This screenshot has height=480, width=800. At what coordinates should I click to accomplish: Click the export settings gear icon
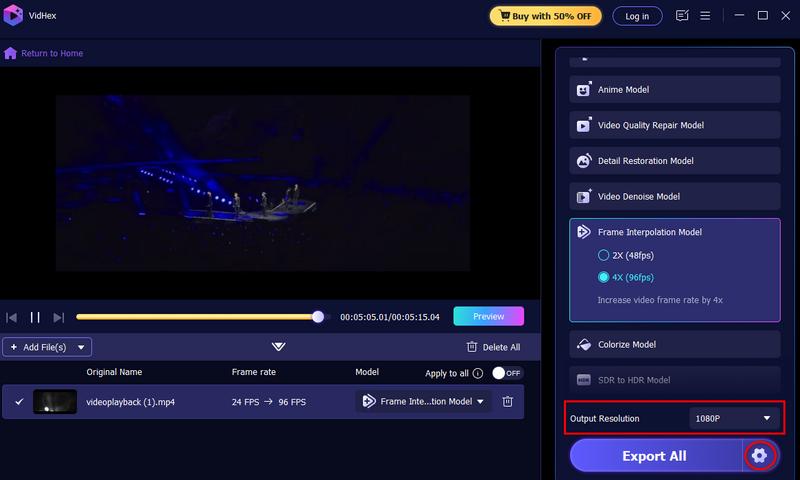point(759,456)
